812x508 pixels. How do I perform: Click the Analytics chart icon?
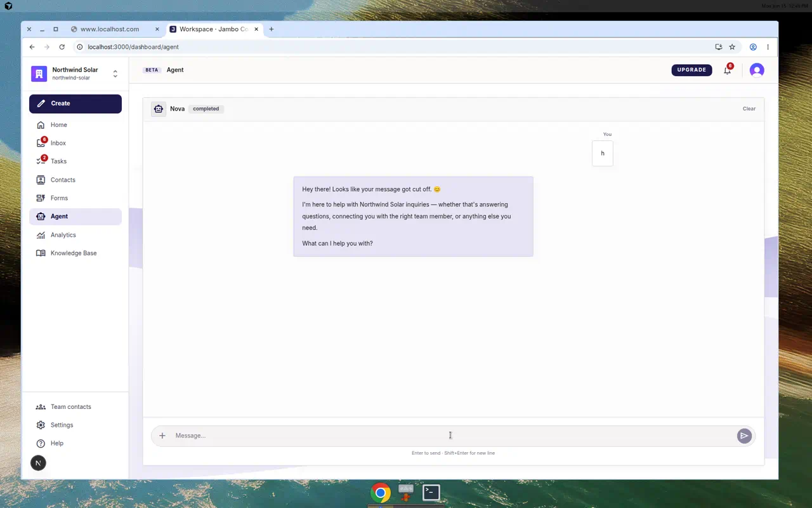click(41, 235)
